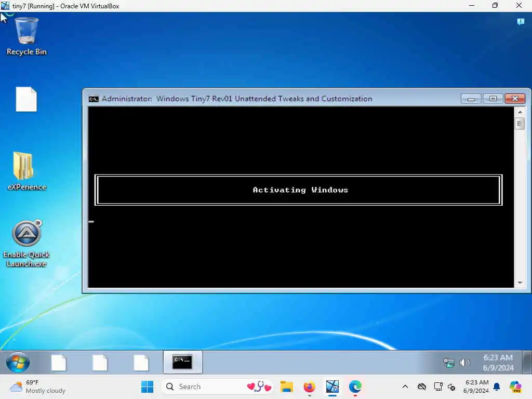Select the command prompt taskbar button in the VM

coord(182,362)
